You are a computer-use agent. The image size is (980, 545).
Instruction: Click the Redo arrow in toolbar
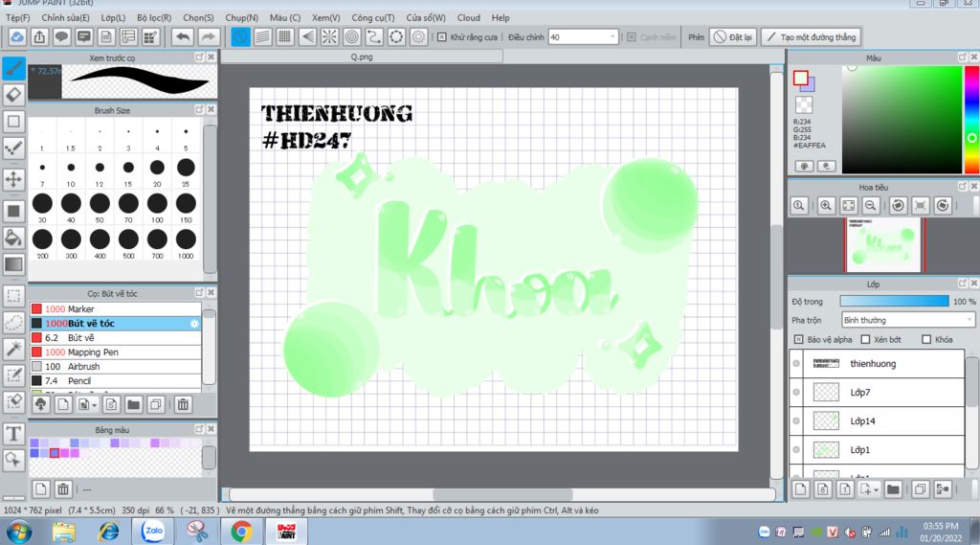(x=208, y=37)
